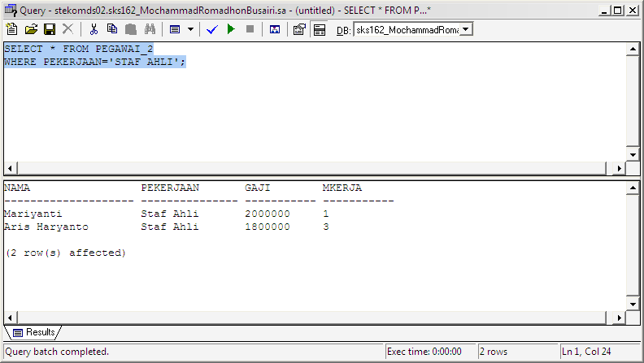The width and height of the screenshot is (644, 363).
Task: Click query editor left scroll arrow
Action: tap(11, 168)
